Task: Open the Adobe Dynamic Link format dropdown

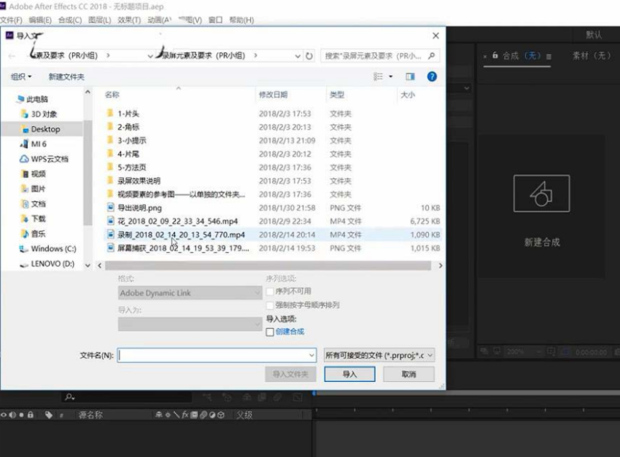Action: pos(190,293)
